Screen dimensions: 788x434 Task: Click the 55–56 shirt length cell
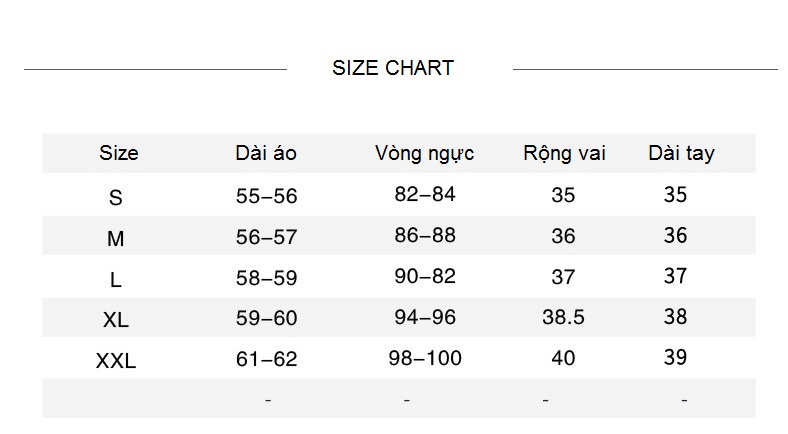point(267,196)
